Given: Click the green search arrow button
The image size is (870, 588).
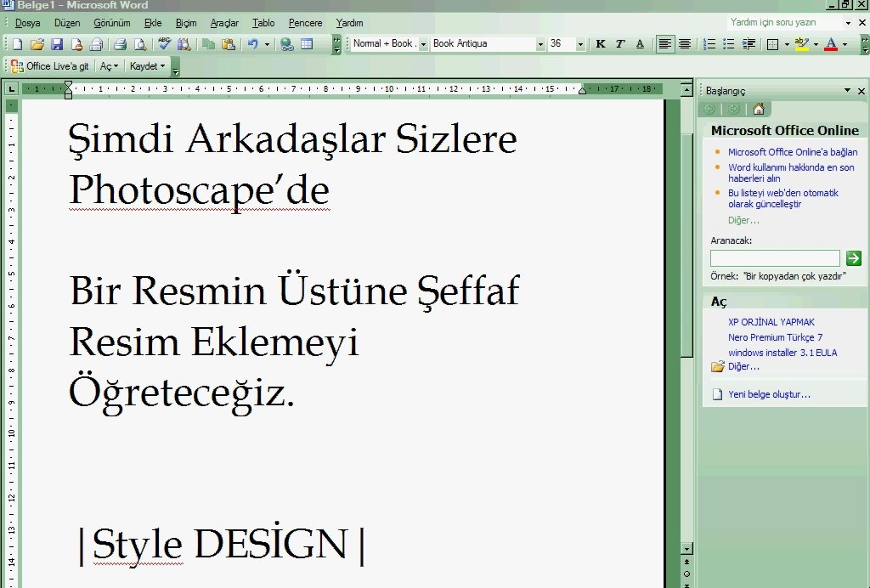Looking at the screenshot, I should coord(853,258).
